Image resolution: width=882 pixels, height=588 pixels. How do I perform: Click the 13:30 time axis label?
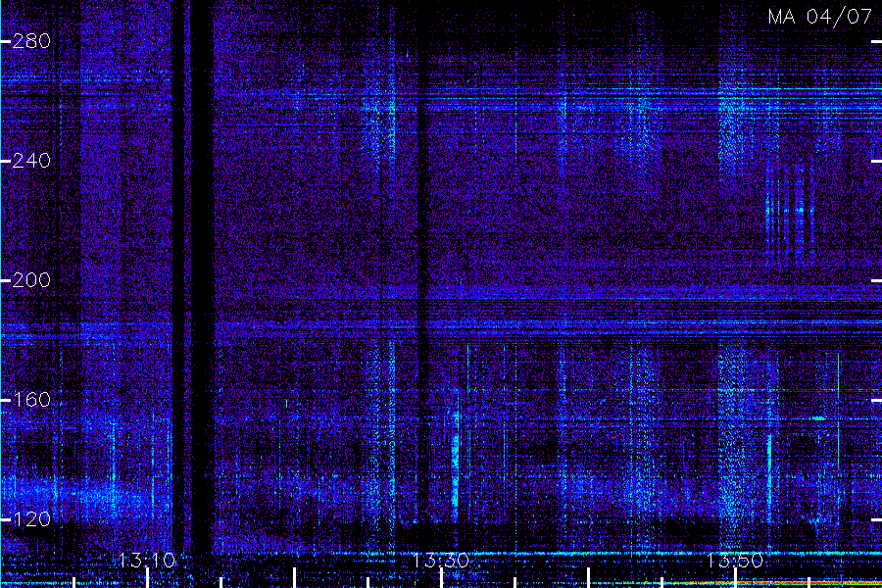[x=441, y=561]
